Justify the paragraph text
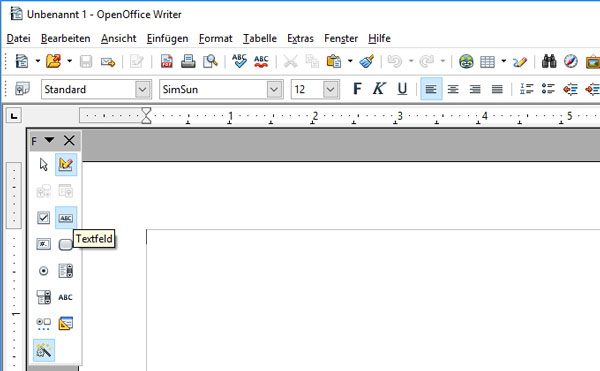The image size is (600, 371). point(497,89)
